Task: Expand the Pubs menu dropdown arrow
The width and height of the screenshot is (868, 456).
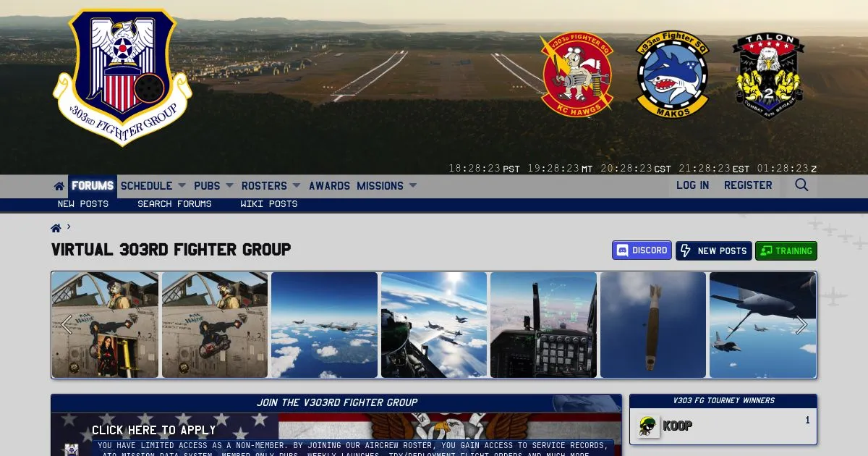Action: (x=229, y=186)
